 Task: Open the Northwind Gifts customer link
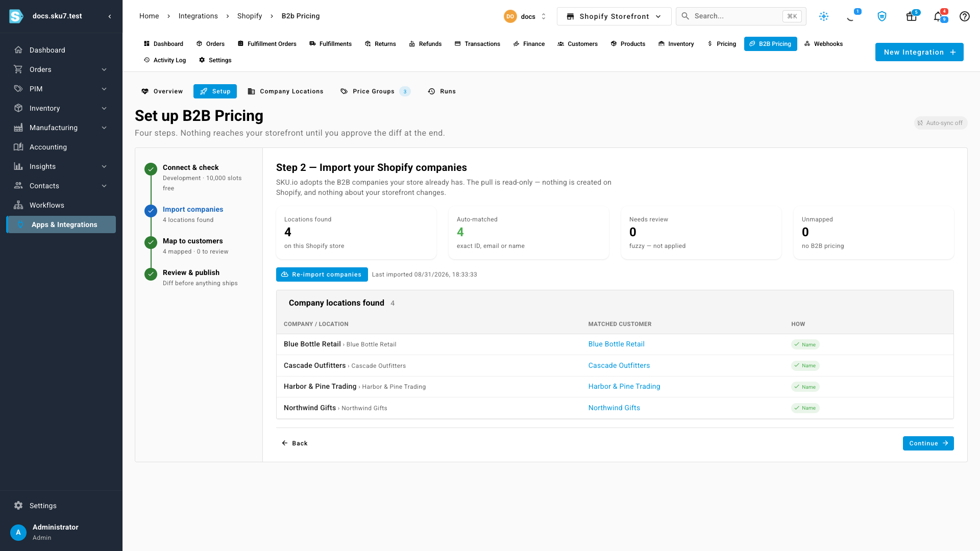[614, 408]
